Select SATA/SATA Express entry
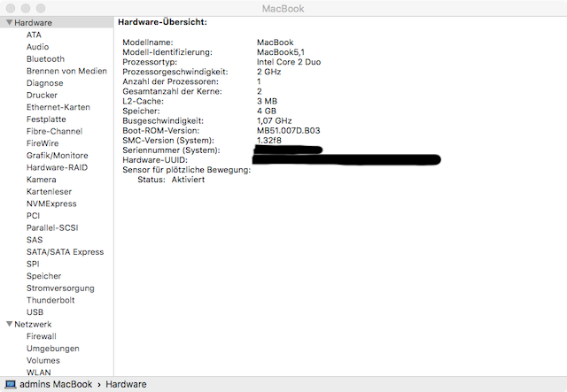 65,252
